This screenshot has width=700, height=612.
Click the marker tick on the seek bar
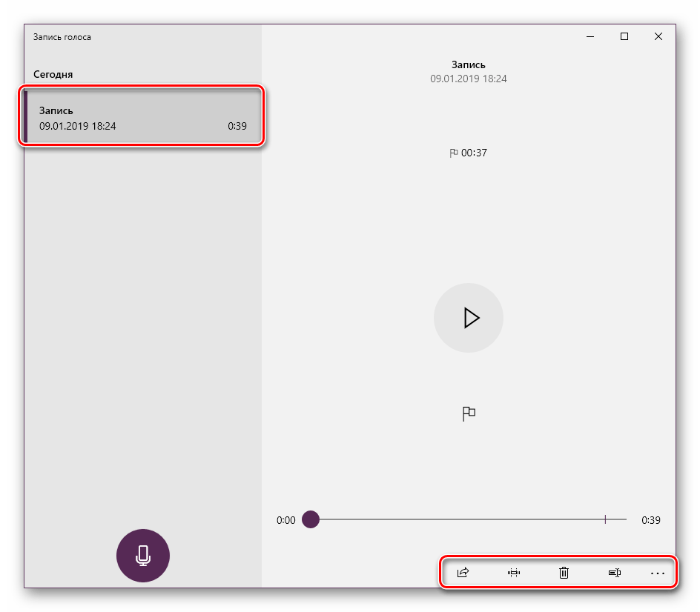[x=605, y=519]
